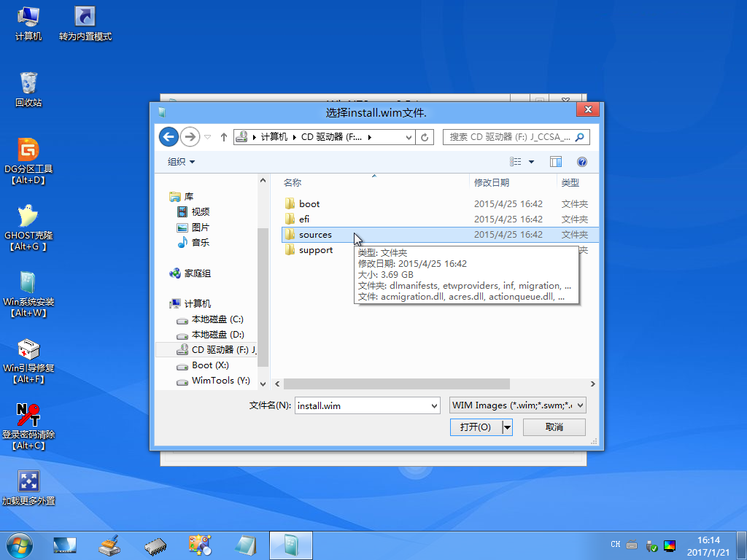The image size is (747, 560).
Task: Select the boot folder
Action: click(309, 204)
